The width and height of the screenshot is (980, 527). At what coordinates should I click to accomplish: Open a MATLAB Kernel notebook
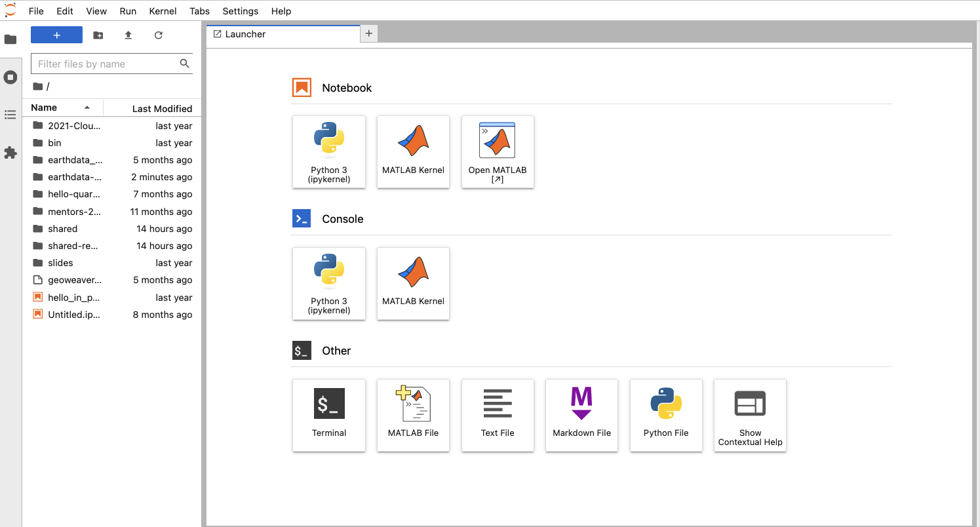point(413,151)
